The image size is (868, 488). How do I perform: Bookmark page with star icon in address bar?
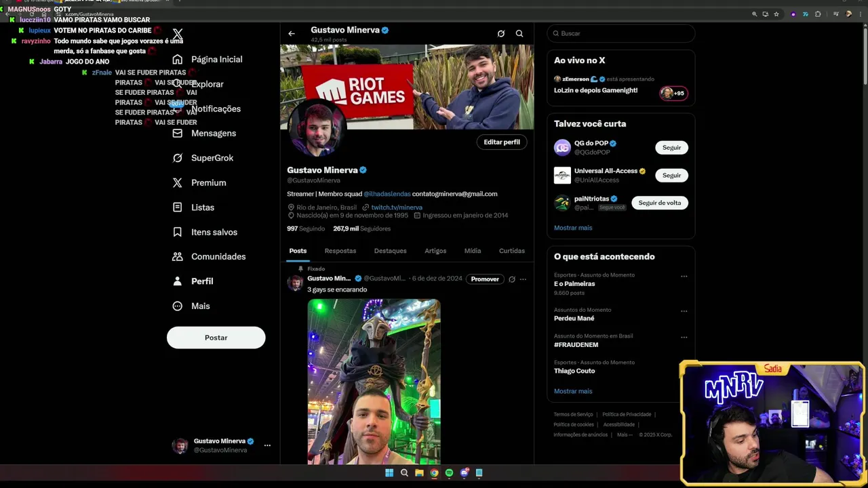click(776, 14)
